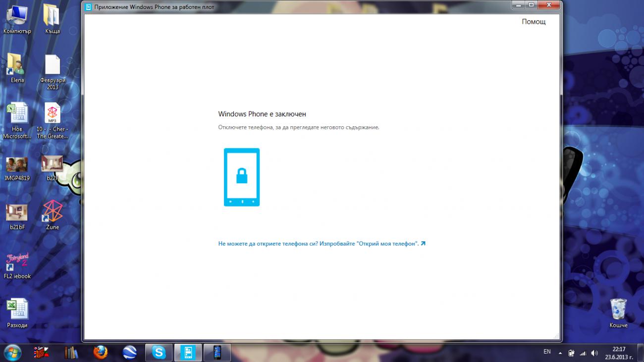This screenshot has height=362, width=644.
Task: Select the b22F image thumbnail
Action: point(53,168)
